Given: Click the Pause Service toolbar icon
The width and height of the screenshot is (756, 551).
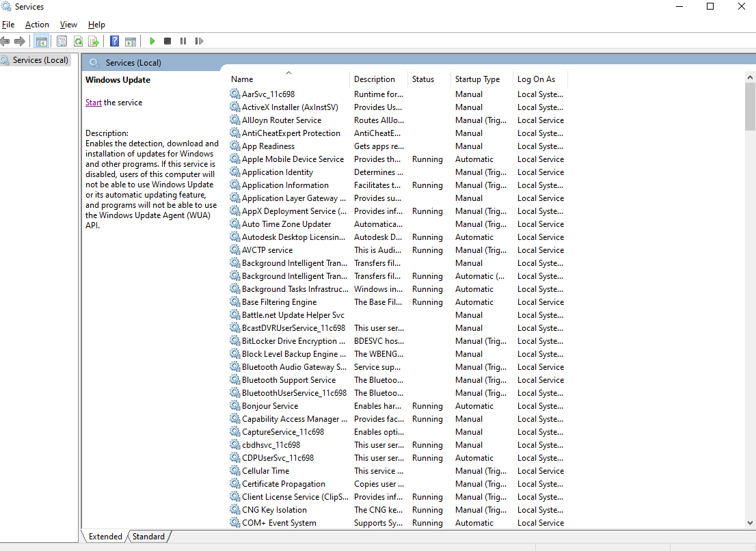Looking at the screenshot, I should 183,42.
